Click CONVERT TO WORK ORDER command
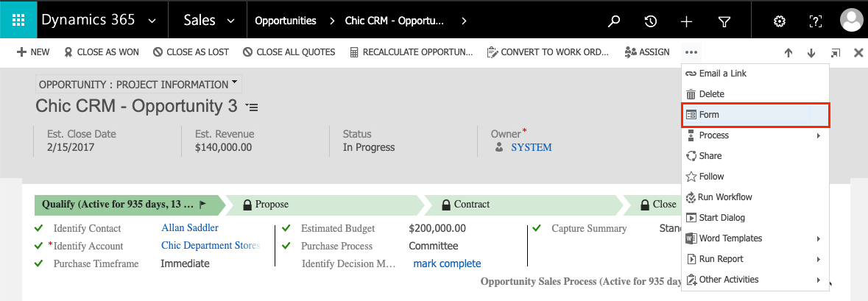 click(x=548, y=52)
